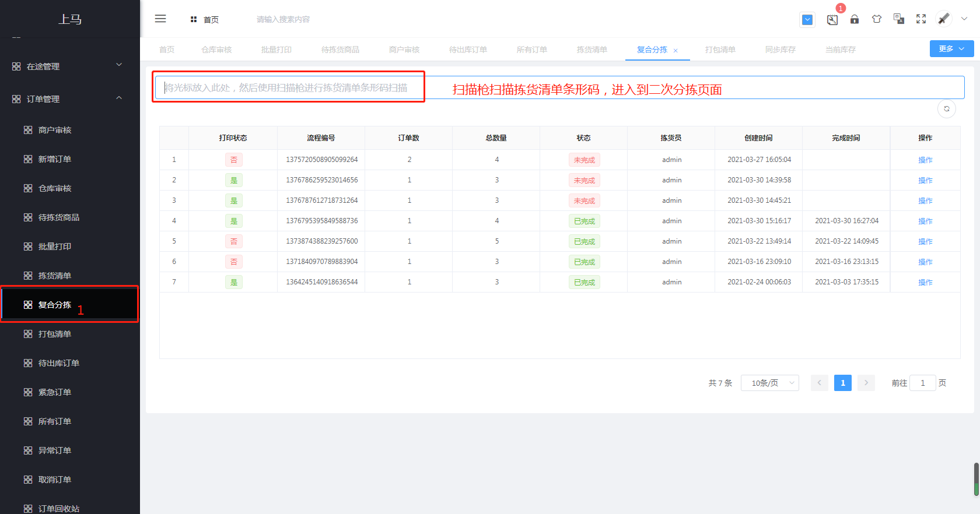Switch to the 当前库存 tab
Image resolution: width=980 pixels, height=514 pixels.
[x=841, y=50]
